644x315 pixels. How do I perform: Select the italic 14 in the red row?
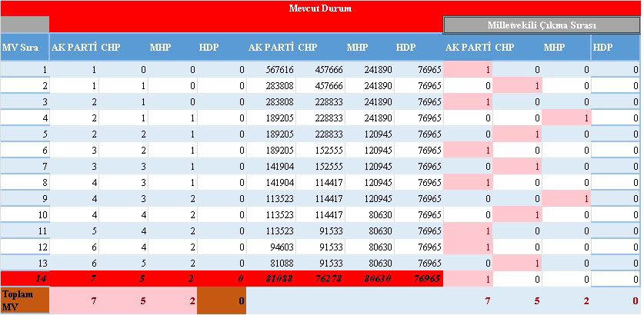click(x=25, y=279)
